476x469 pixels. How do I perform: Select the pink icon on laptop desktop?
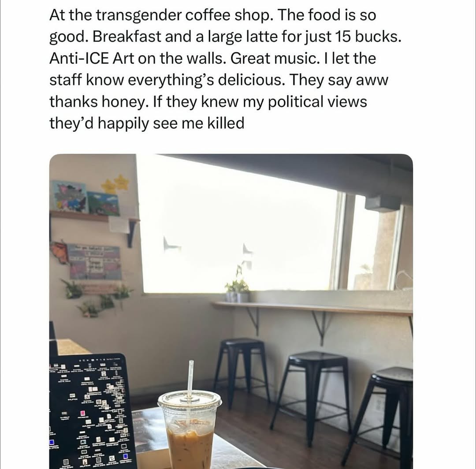[82, 413]
